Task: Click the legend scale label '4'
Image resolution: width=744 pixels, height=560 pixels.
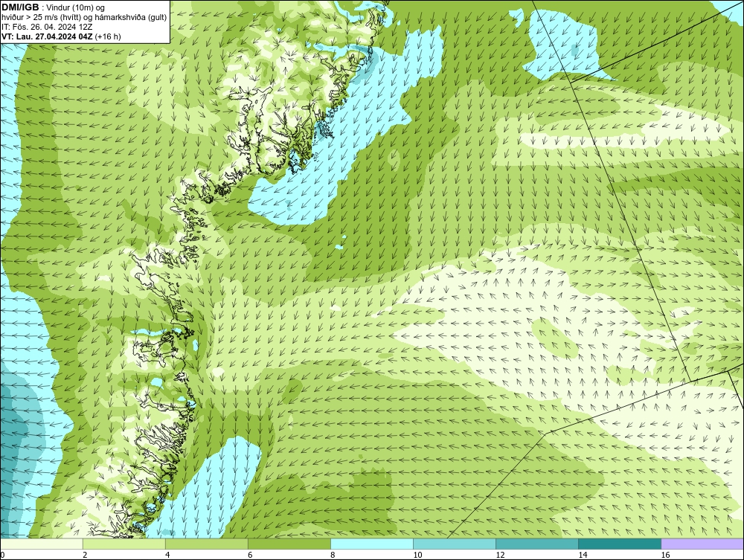Action: click(x=167, y=555)
